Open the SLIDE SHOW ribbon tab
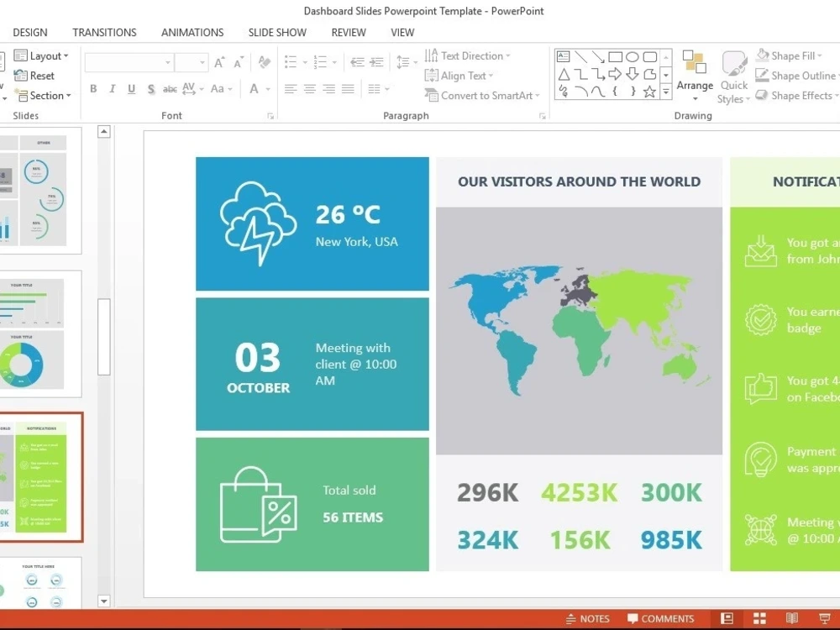 tap(277, 33)
